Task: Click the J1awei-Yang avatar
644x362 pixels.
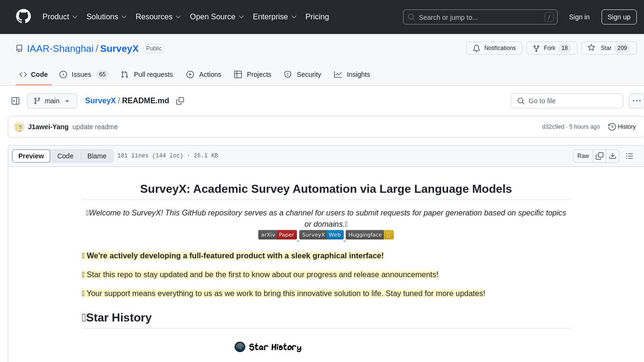Action: click(x=19, y=127)
